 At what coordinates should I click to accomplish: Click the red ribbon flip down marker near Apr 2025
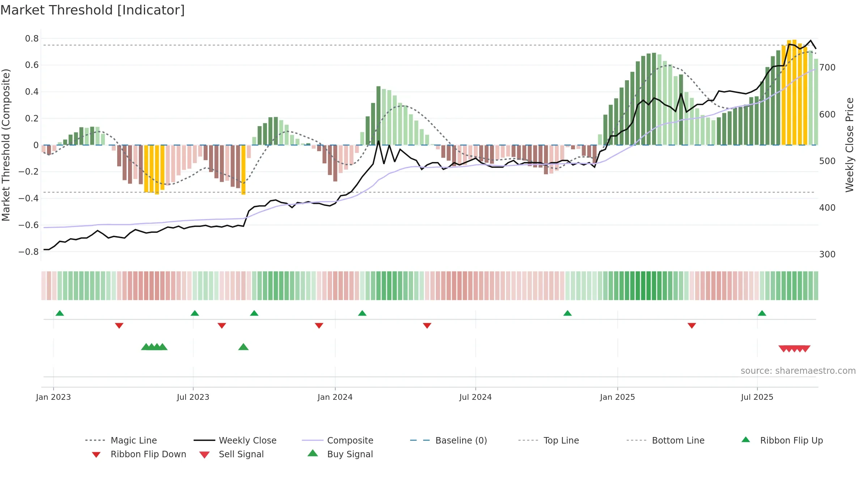coord(692,326)
